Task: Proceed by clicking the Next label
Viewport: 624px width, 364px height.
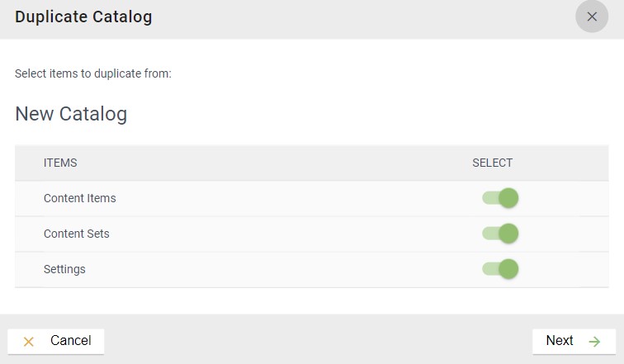Action: tap(560, 341)
